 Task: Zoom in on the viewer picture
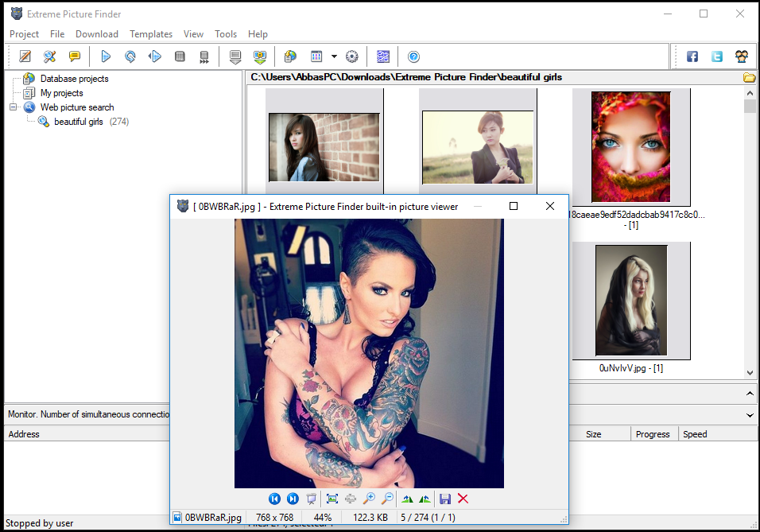369,499
